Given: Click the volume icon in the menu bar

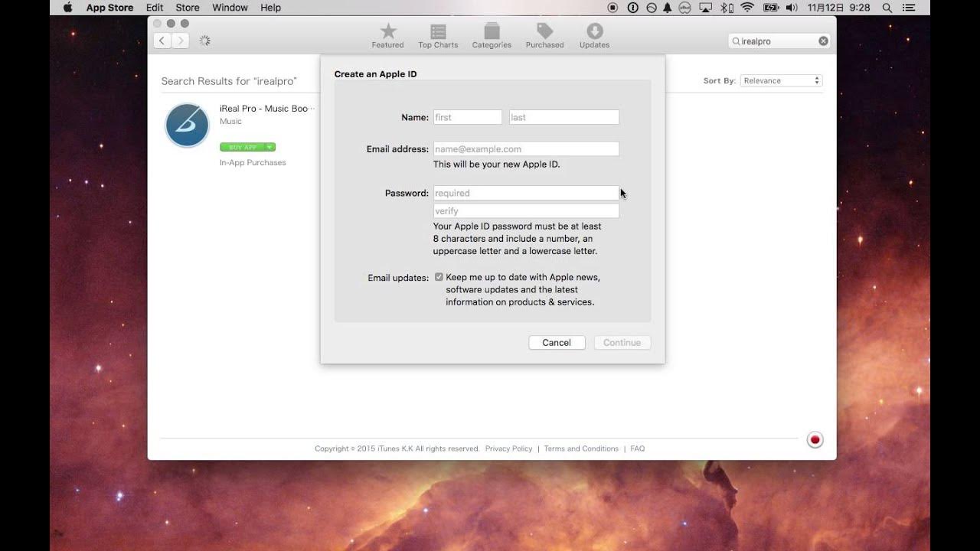Looking at the screenshot, I should click(792, 8).
